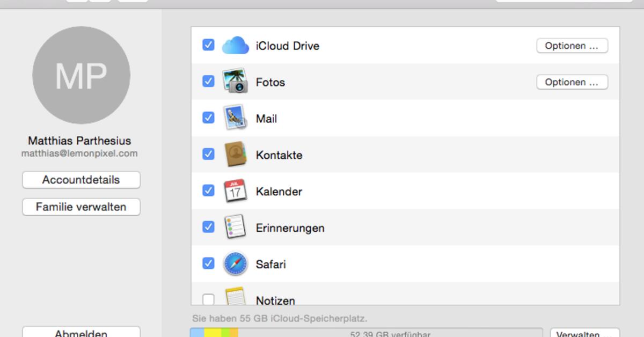Uncheck the Fotos checkbox
Image resolution: width=644 pixels, height=337 pixels.
pyautogui.click(x=208, y=82)
